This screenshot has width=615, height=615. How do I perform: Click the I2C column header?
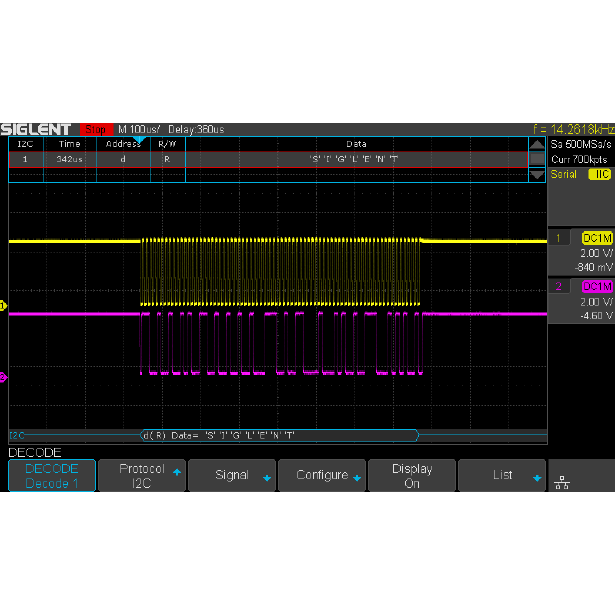(x=25, y=144)
